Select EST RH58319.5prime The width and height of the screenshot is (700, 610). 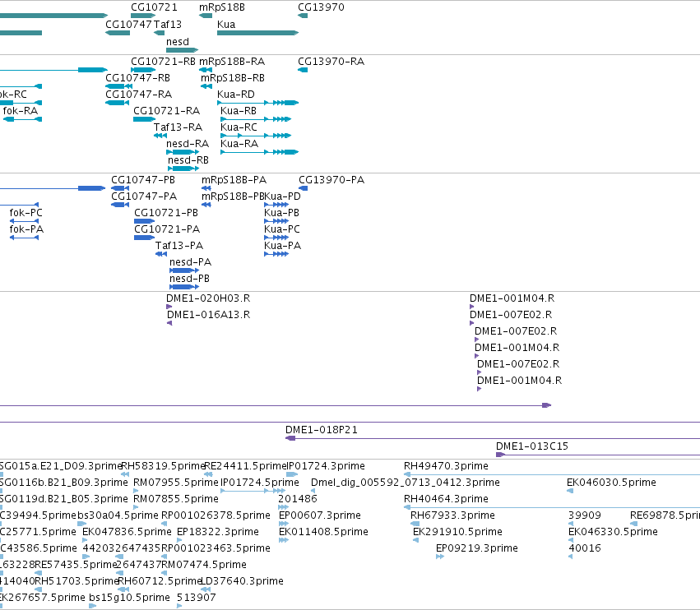point(163,466)
